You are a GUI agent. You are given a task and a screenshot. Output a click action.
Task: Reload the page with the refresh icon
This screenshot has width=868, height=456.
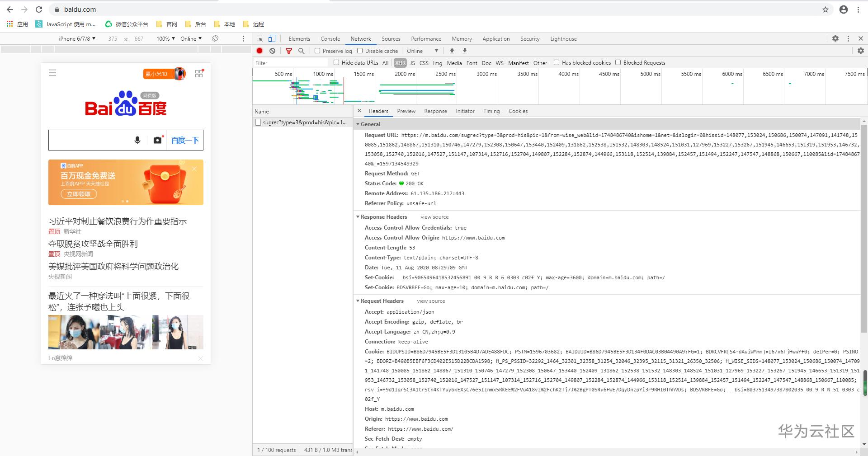(39, 9)
